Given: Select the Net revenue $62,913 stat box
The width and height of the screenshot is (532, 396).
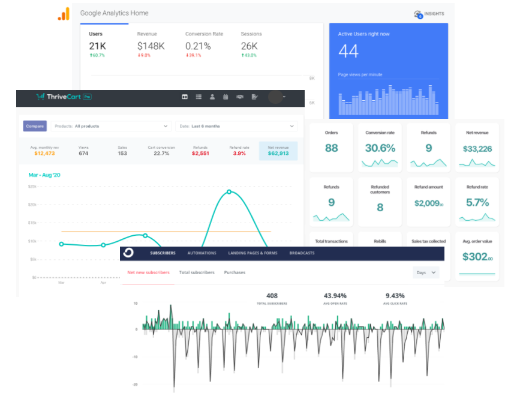Looking at the screenshot, I should (x=278, y=151).
